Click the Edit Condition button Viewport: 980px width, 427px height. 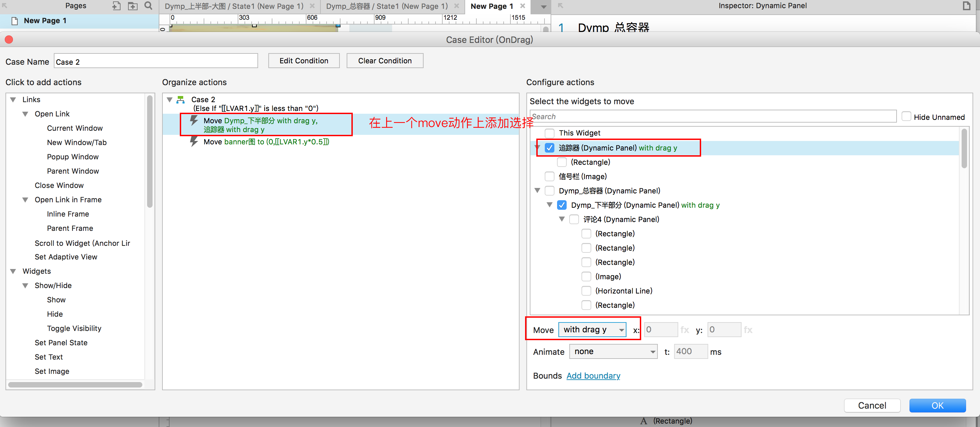click(x=304, y=61)
